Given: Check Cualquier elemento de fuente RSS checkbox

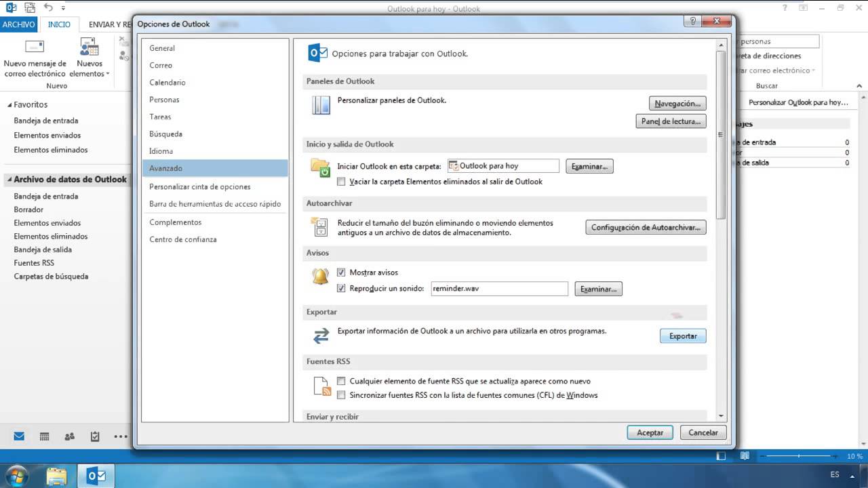Looking at the screenshot, I should tap(342, 381).
